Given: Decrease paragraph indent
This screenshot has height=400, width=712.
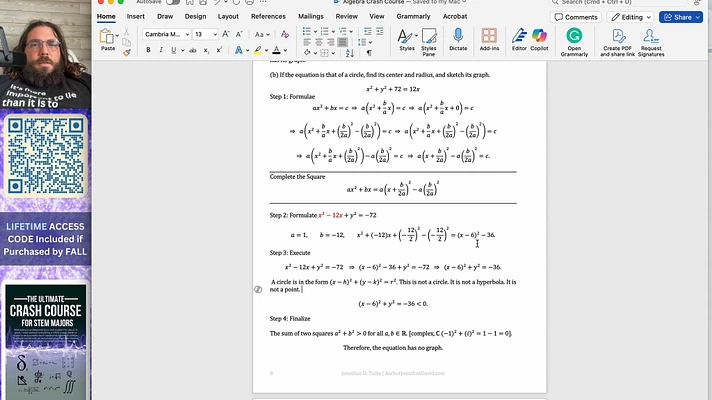Looking at the screenshot, I should tap(367, 31).
